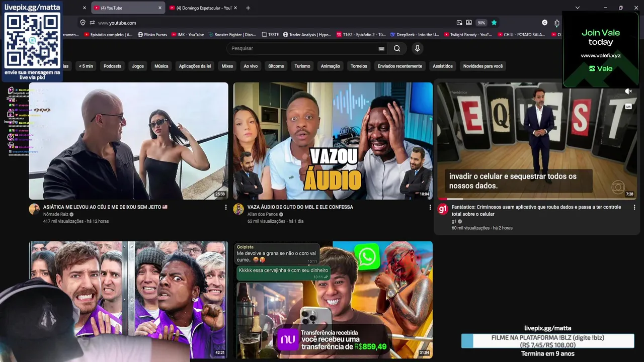This screenshot has width=644, height=362.
Task: Select the Mixes filter chip
Action: (x=227, y=66)
